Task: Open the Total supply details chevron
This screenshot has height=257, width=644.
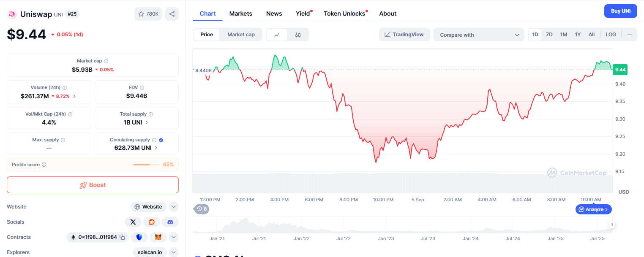Action: [x=147, y=122]
